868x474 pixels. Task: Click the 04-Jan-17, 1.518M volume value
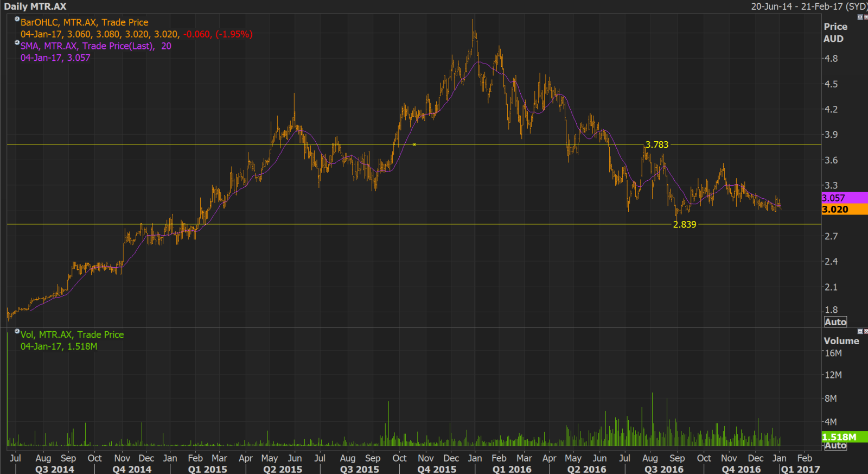tap(59, 346)
